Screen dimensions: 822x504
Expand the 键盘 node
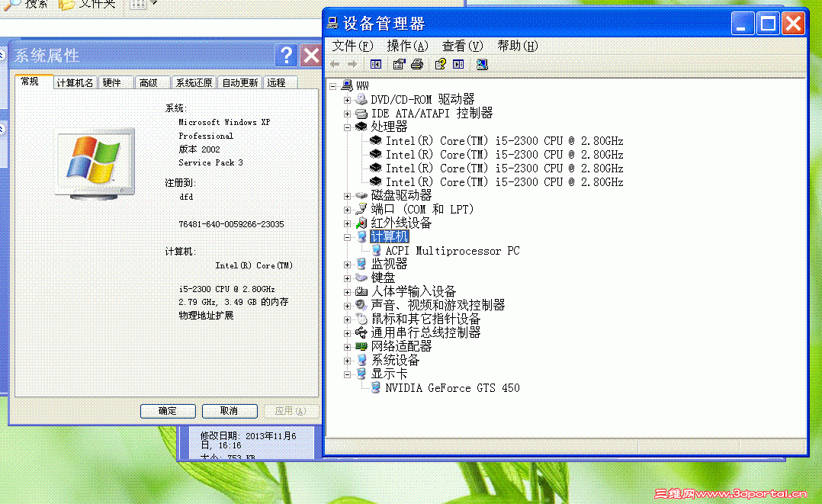347,278
